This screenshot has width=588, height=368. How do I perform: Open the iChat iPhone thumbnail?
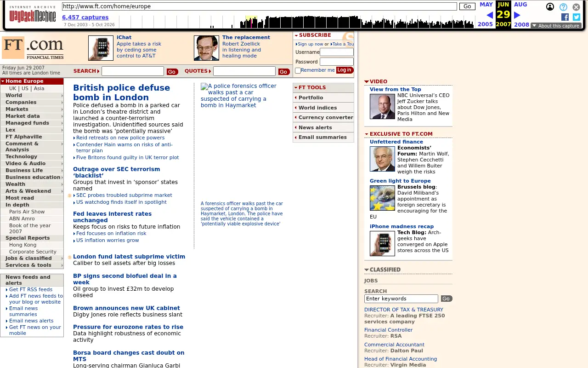101,48
